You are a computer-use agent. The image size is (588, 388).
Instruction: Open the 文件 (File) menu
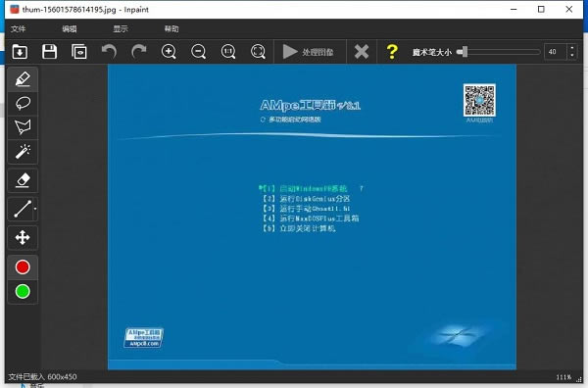click(18, 28)
